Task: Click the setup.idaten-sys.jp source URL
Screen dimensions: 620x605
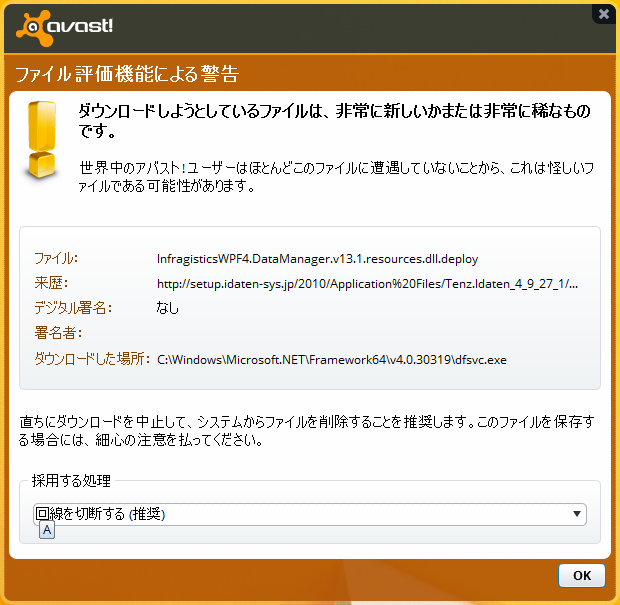Action: click(x=367, y=284)
